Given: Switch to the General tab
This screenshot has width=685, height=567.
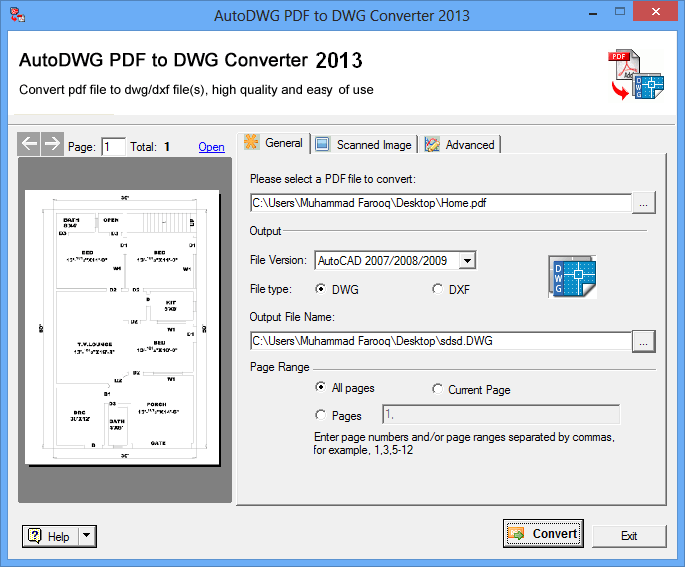Looking at the screenshot, I should point(274,143).
